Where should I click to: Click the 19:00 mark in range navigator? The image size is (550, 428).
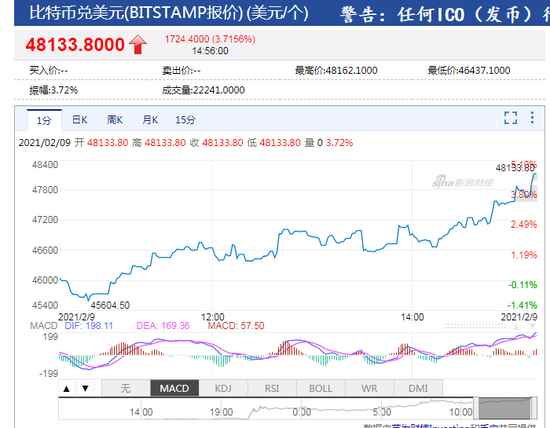[x=221, y=412]
